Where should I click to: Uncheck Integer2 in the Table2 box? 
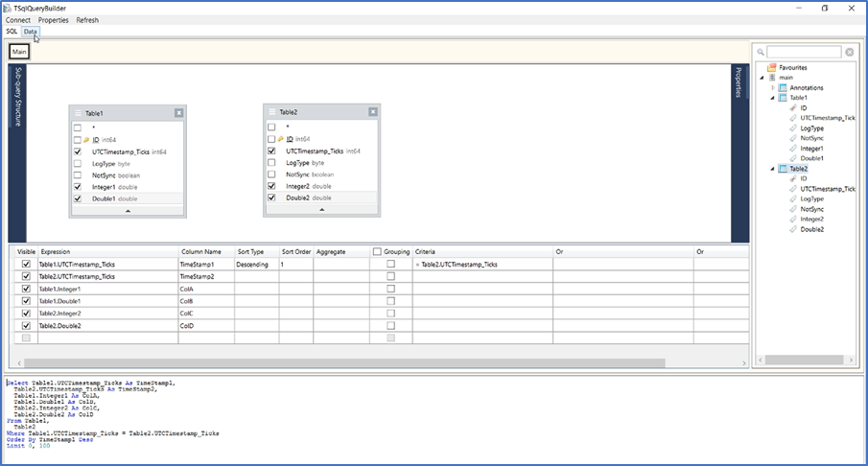[x=271, y=186]
